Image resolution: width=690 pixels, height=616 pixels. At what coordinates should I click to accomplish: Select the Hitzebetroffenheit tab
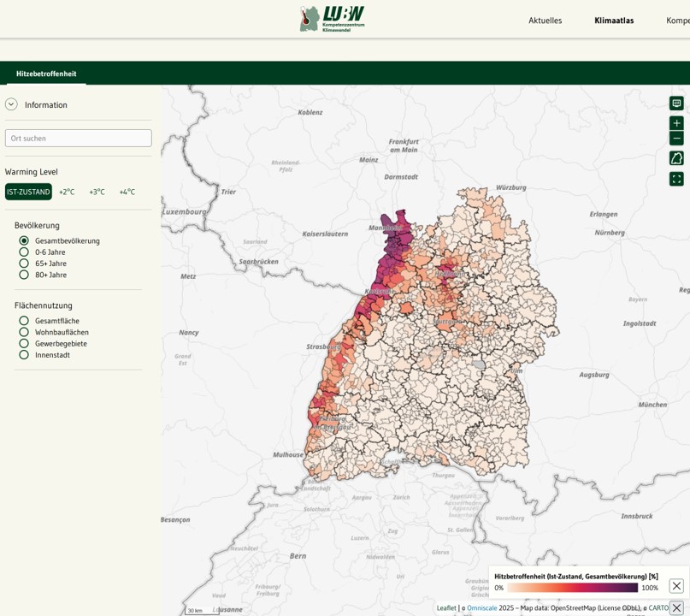coord(46,74)
